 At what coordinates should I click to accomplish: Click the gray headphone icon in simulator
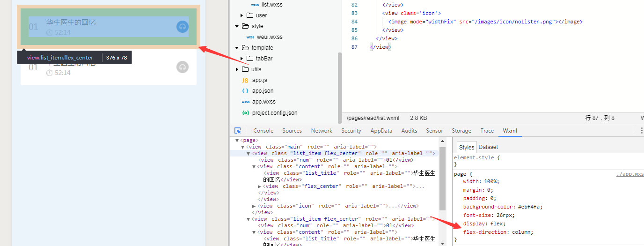(183, 67)
